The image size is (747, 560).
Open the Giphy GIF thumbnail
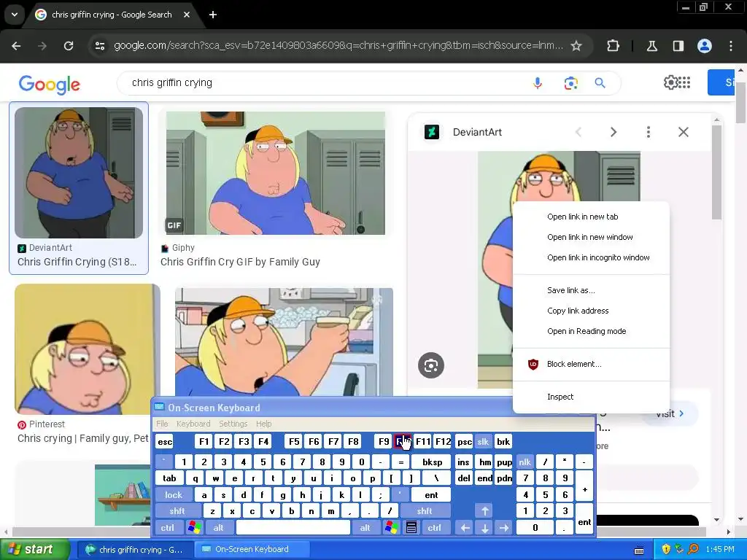[x=275, y=173]
